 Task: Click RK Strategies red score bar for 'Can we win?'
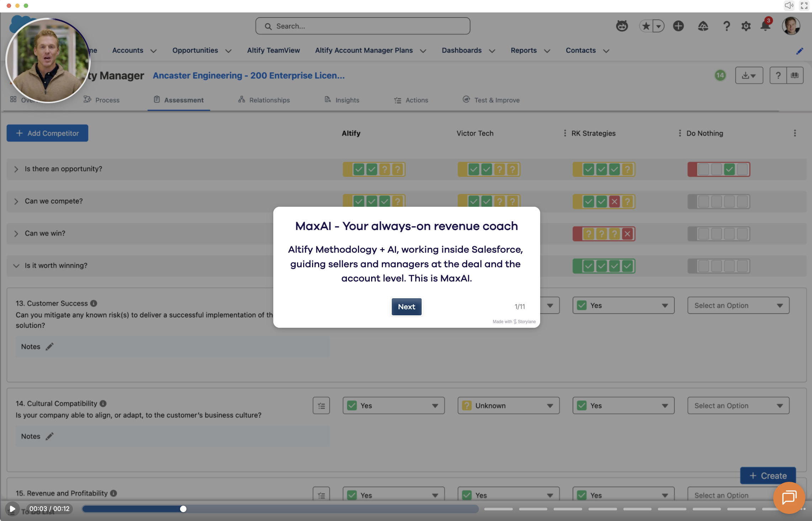coord(604,234)
